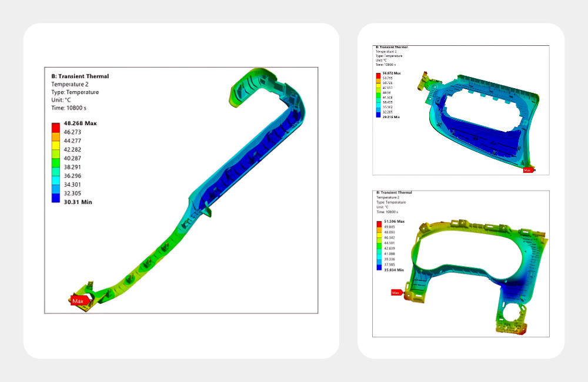Viewport: 588px width, 382px height.
Task: Click the Max flag in the bottom-right thermal plot
Action: 396,292
